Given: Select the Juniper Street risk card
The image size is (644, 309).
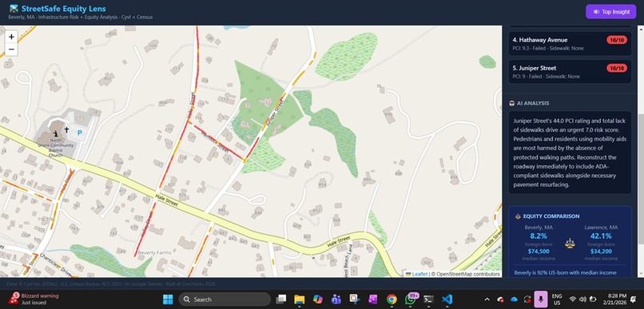Looking at the screenshot, I should (570, 72).
